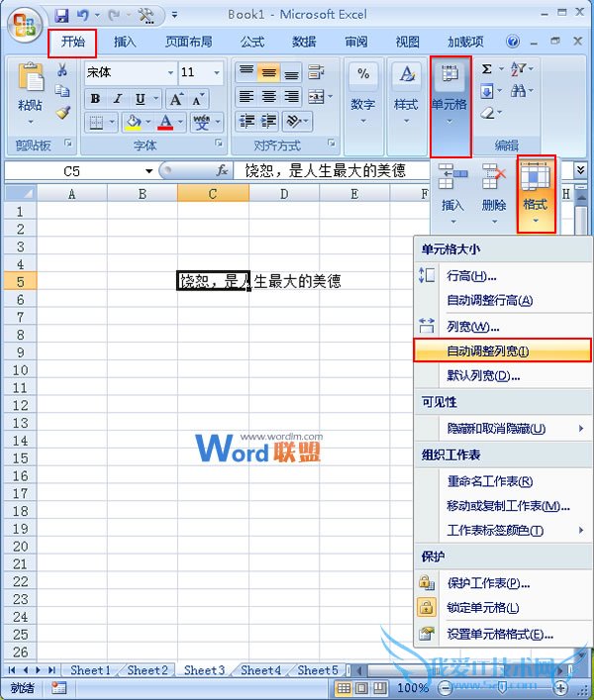Undo the last action

click(82, 16)
